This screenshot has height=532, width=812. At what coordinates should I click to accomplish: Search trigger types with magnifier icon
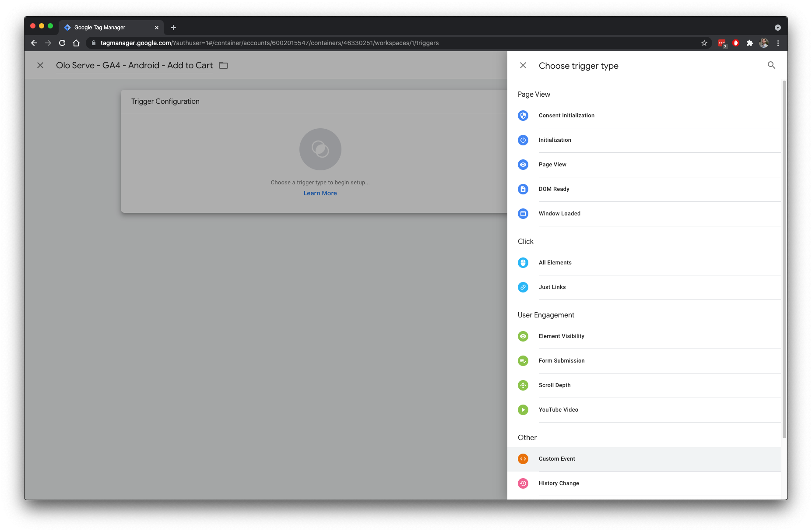tap(771, 65)
